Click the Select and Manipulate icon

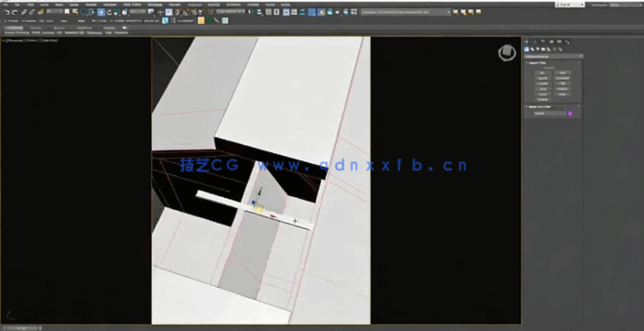(160, 12)
